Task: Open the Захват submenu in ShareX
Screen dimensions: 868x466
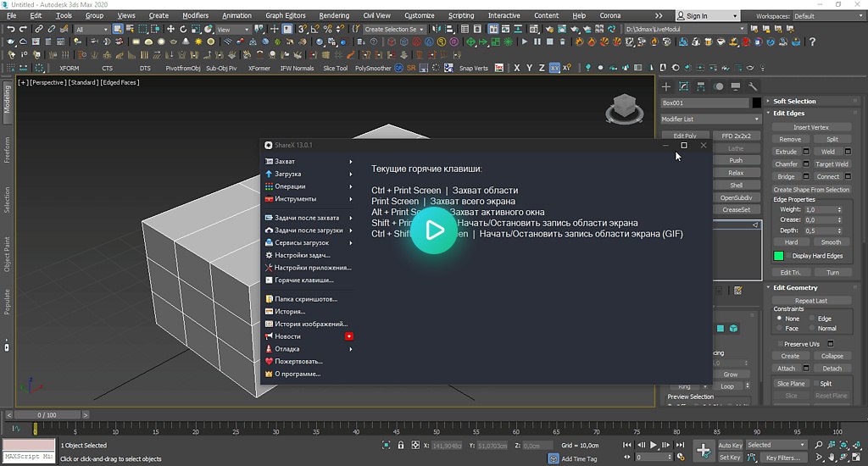Action: pyautogui.click(x=309, y=162)
